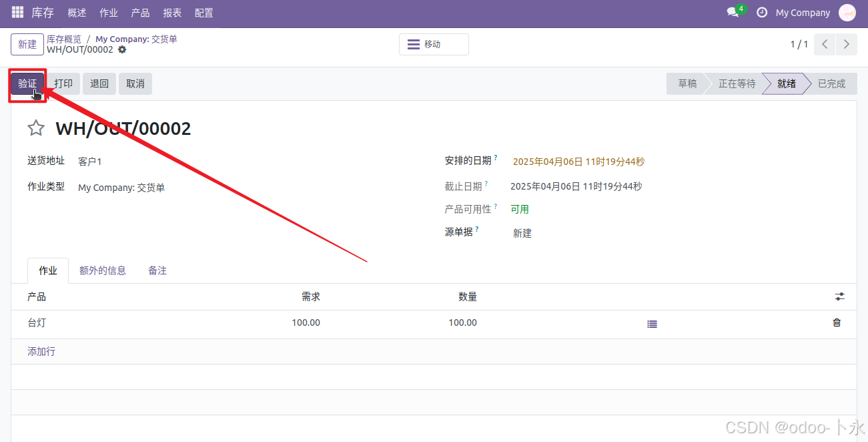The image size is (868, 442).
Task: Open the 配置 menu
Action: point(204,13)
